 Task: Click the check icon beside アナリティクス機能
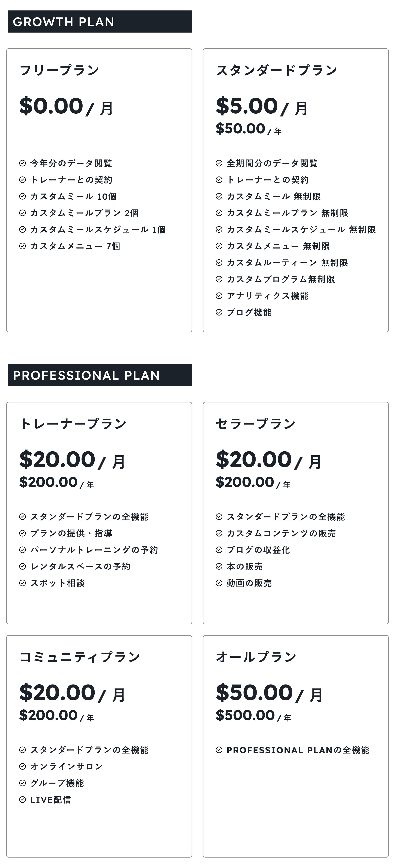coord(219,296)
